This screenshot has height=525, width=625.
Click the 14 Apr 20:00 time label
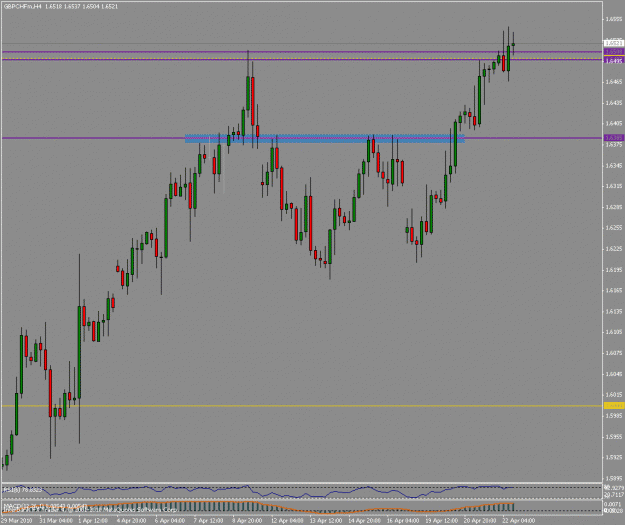pyautogui.click(x=364, y=520)
